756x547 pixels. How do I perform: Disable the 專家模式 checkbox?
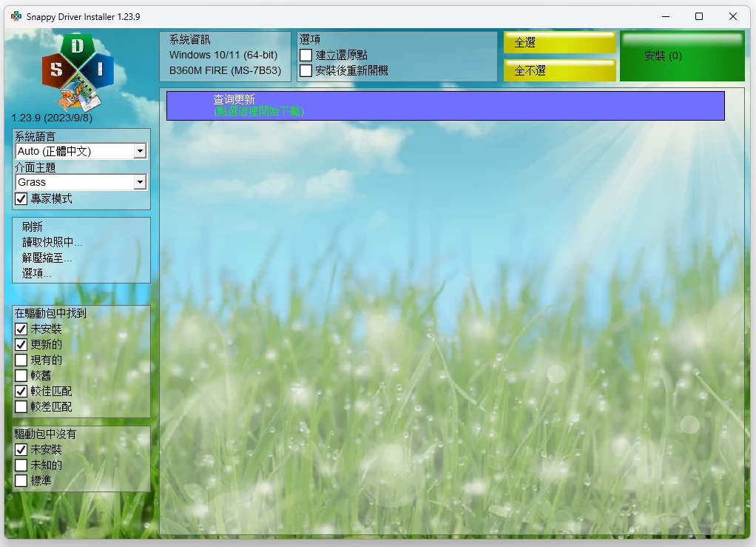tap(21, 199)
